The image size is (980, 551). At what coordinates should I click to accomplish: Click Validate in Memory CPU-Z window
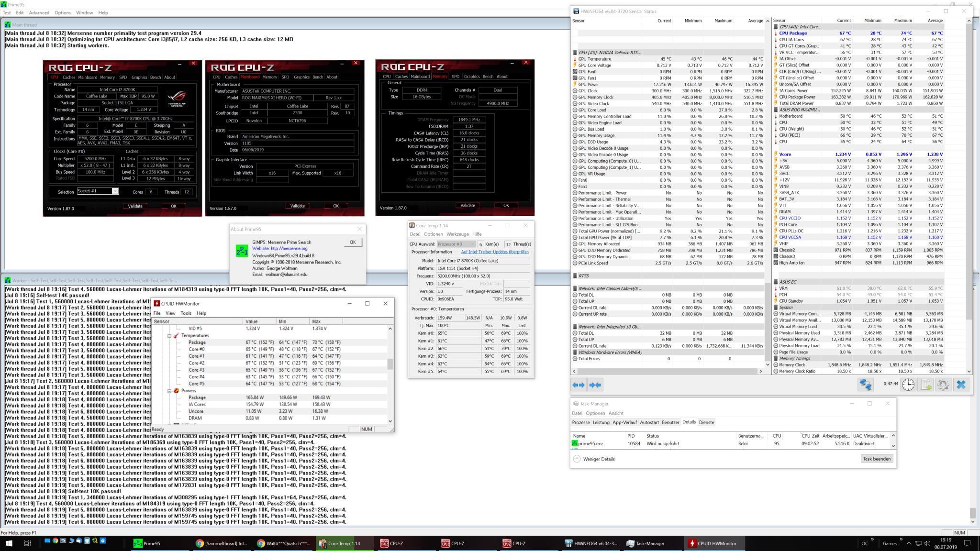coord(468,206)
